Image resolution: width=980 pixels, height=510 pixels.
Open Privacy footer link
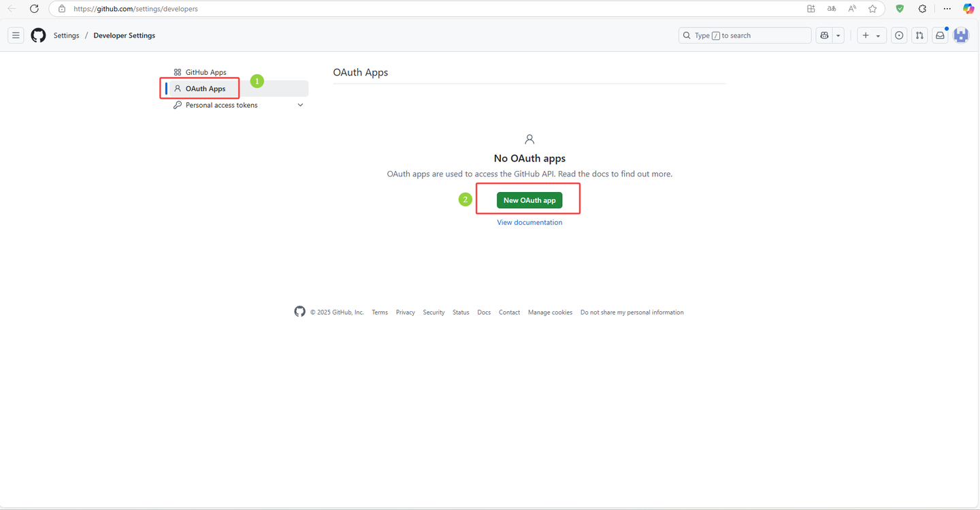[406, 313]
